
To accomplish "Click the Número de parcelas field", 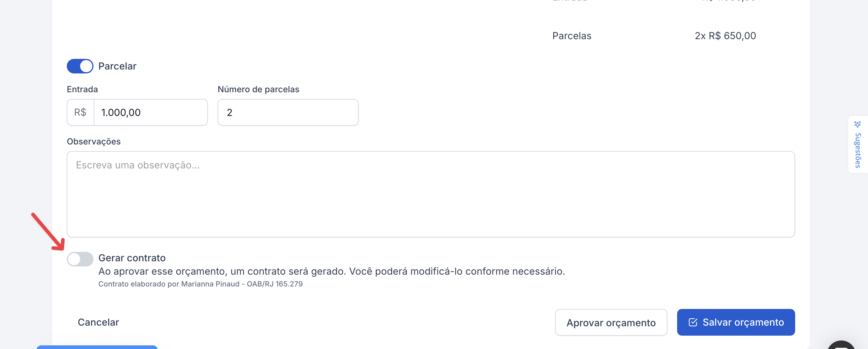I will click(x=288, y=113).
